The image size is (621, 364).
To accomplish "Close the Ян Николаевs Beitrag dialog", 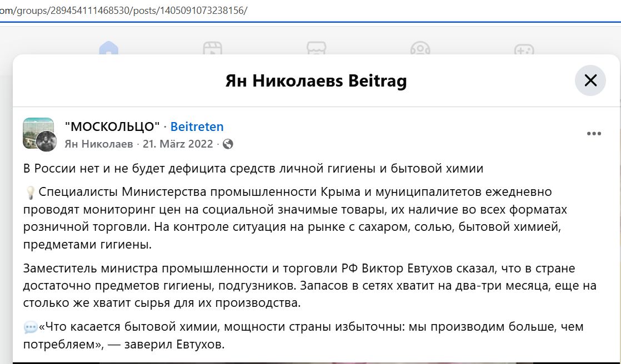I will [590, 80].
